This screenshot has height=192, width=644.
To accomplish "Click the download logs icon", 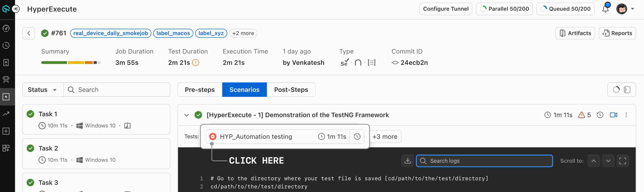I will [407, 161].
